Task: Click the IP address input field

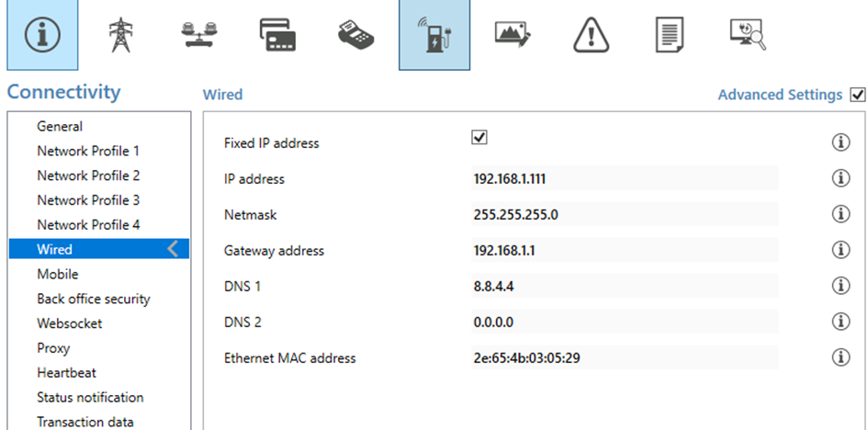Action: [x=625, y=178]
